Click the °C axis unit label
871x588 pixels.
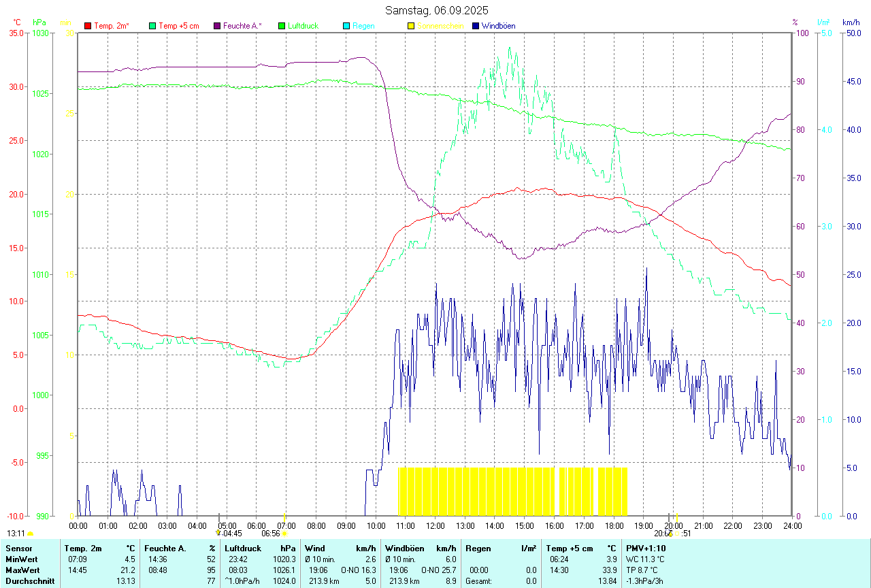tap(17, 22)
